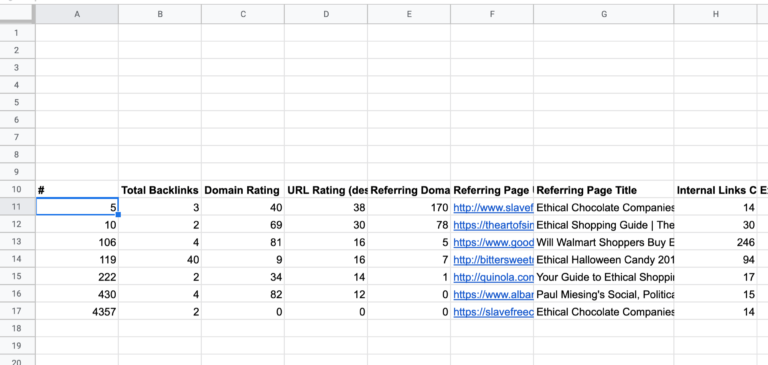768x365 pixels.
Task: Click the '#' header cell
Action: point(77,190)
